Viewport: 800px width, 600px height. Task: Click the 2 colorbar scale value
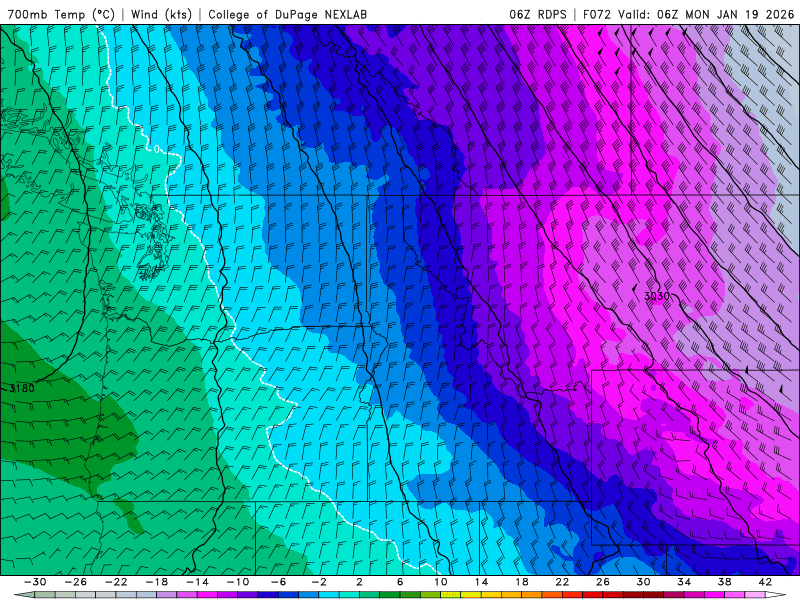click(x=359, y=582)
